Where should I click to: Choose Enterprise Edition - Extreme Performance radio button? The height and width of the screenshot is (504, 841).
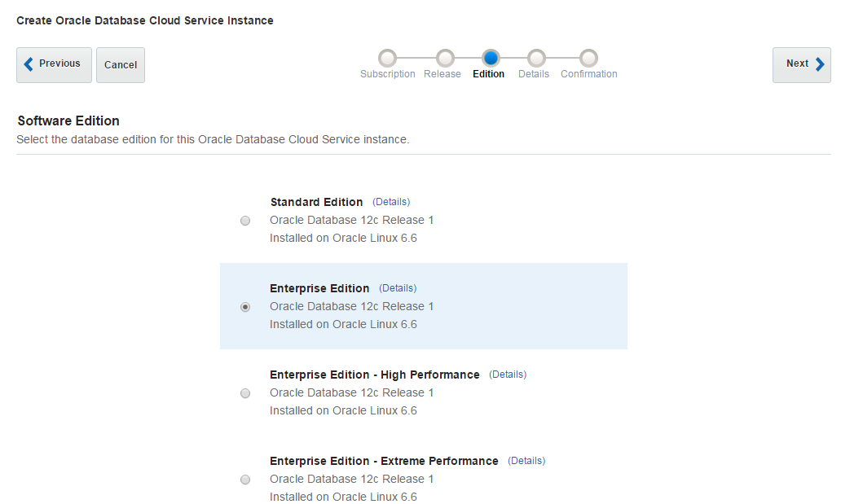tap(245, 480)
